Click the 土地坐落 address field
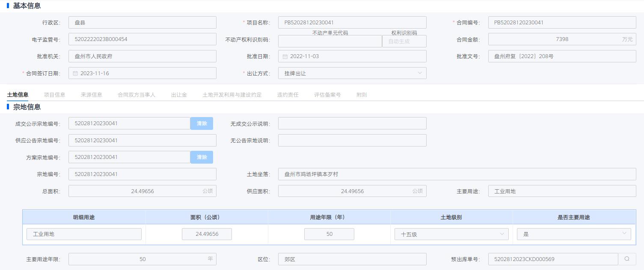 [x=457, y=174]
